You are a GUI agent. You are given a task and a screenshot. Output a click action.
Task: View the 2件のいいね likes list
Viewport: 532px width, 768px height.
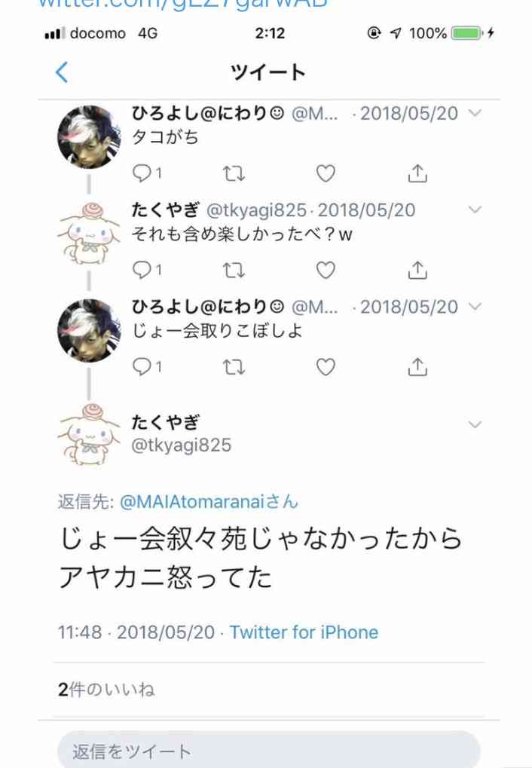pyautogui.click(x=106, y=690)
